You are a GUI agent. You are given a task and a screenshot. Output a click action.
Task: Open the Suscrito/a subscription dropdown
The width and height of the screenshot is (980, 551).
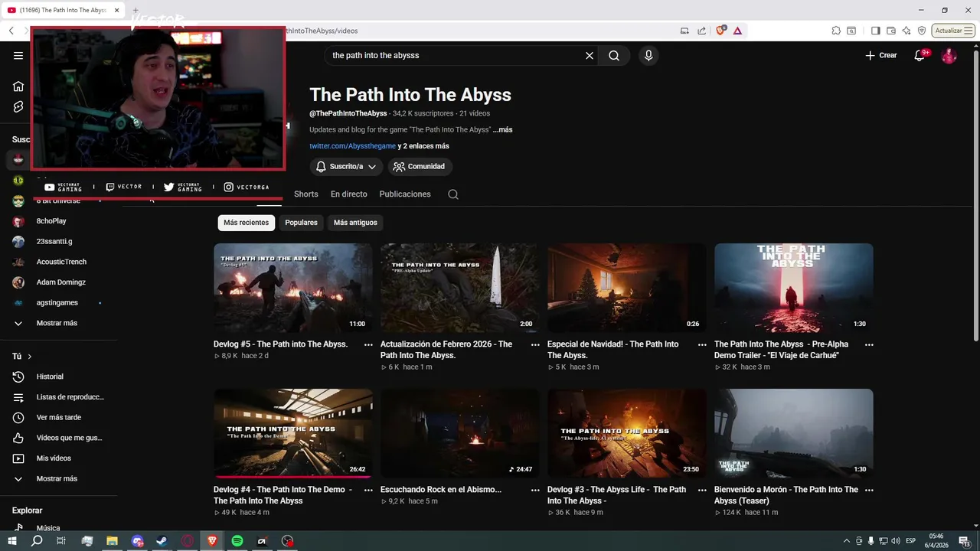(346, 166)
